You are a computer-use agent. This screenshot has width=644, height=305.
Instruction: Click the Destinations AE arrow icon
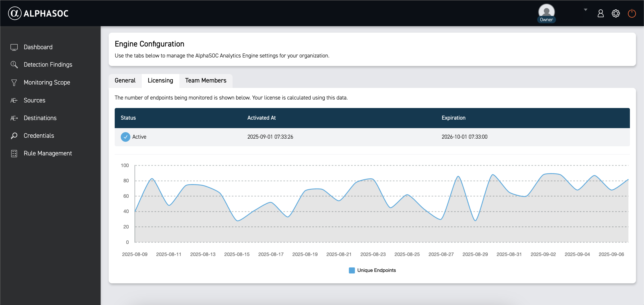14,118
